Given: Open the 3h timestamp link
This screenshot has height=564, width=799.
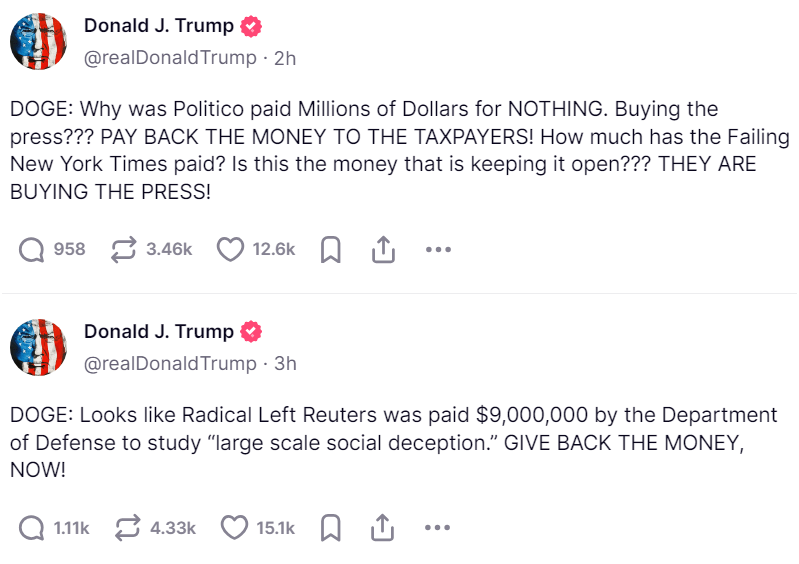Looking at the screenshot, I should click(285, 363).
